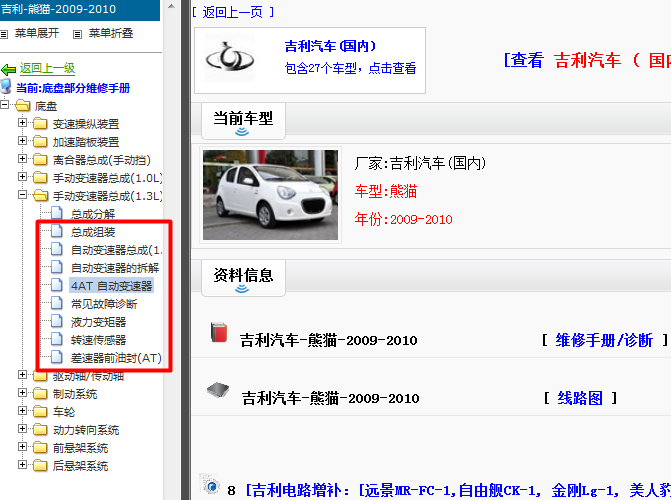671x500 pixels.
Task: Click the 菜单展开 menu option
Action: coord(37,33)
